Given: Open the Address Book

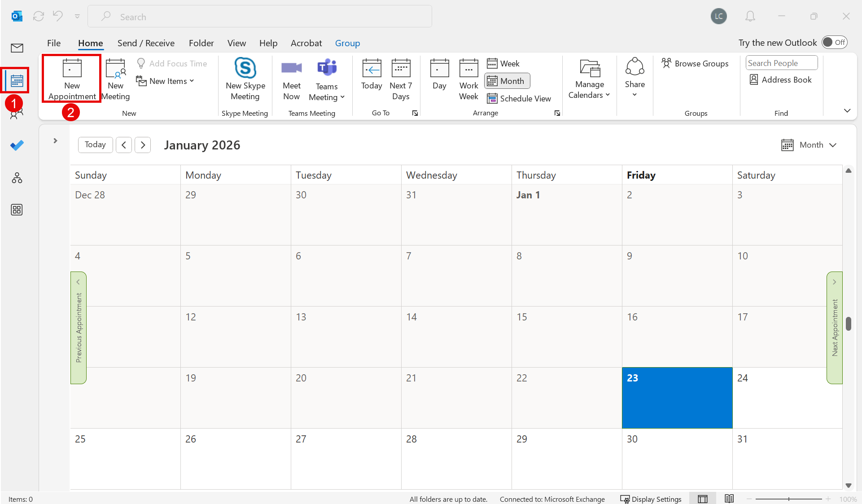Looking at the screenshot, I should point(780,80).
